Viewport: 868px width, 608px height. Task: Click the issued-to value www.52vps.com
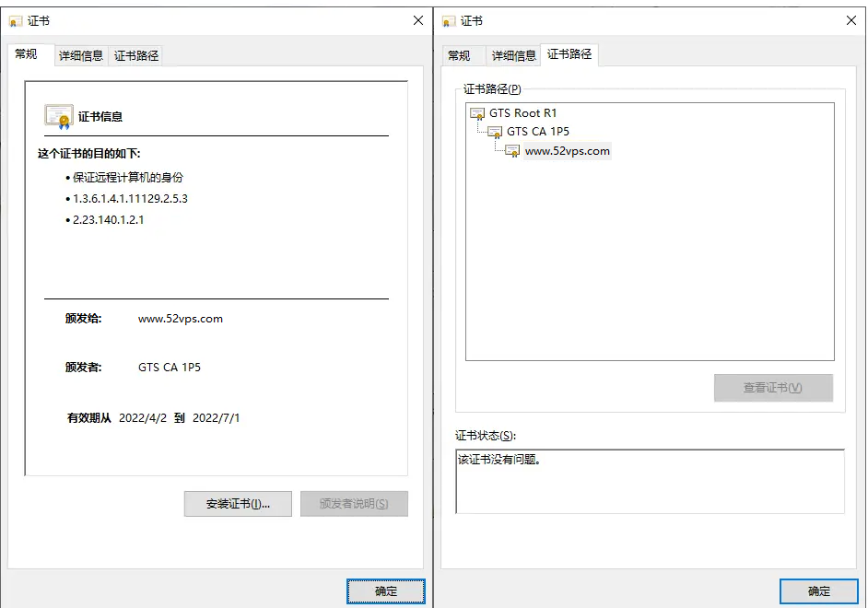[x=181, y=319]
